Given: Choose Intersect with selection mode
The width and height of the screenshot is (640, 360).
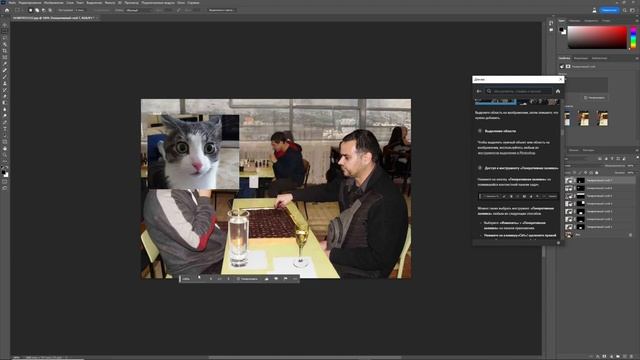Looking at the screenshot, I should [50, 10].
